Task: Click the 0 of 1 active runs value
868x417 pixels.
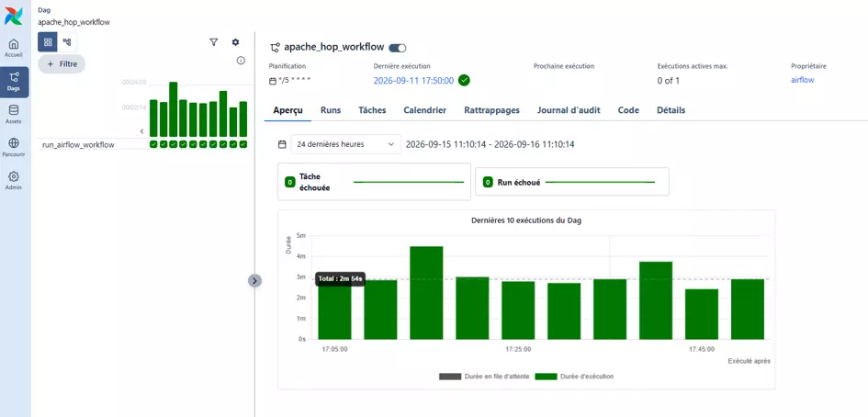Action: tap(668, 80)
